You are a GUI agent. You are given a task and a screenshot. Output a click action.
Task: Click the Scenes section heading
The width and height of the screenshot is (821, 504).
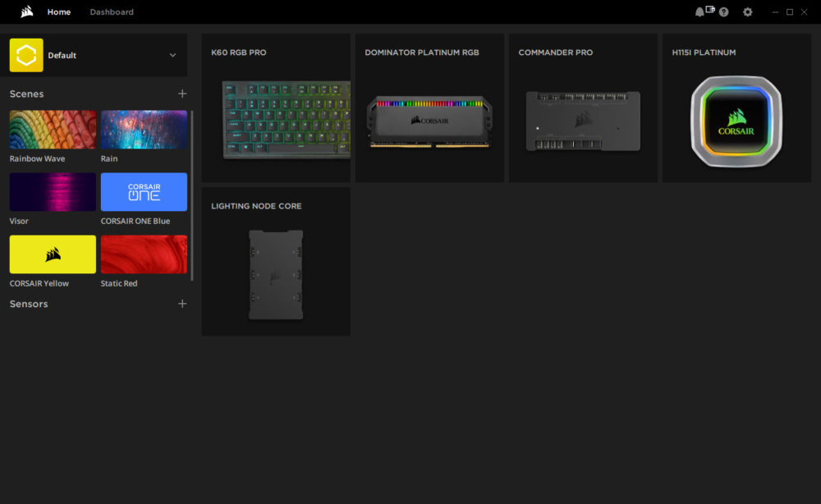[x=27, y=94]
